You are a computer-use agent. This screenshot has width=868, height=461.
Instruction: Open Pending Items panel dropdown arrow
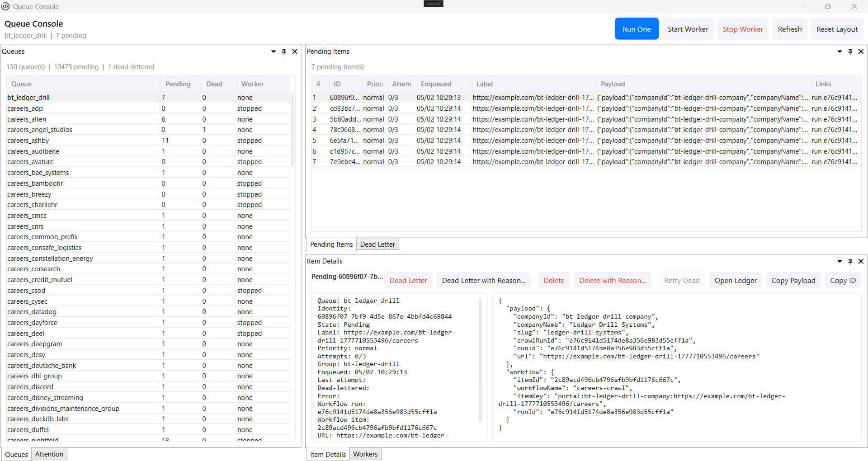tap(840, 52)
